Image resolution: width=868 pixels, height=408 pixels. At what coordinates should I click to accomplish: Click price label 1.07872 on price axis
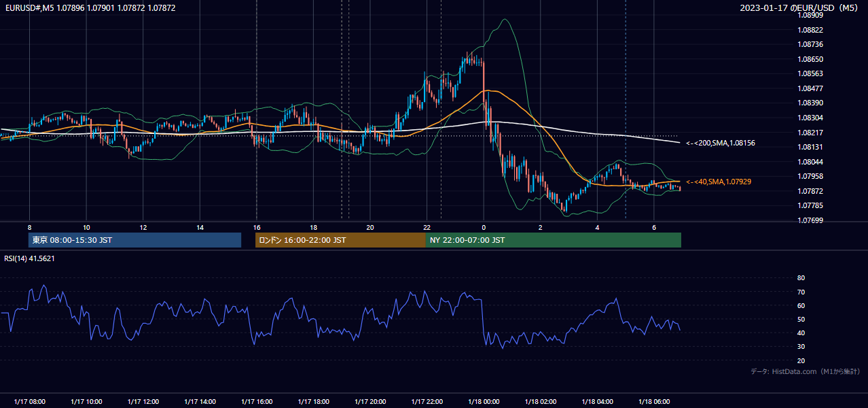pyautogui.click(x=810, y=191)
